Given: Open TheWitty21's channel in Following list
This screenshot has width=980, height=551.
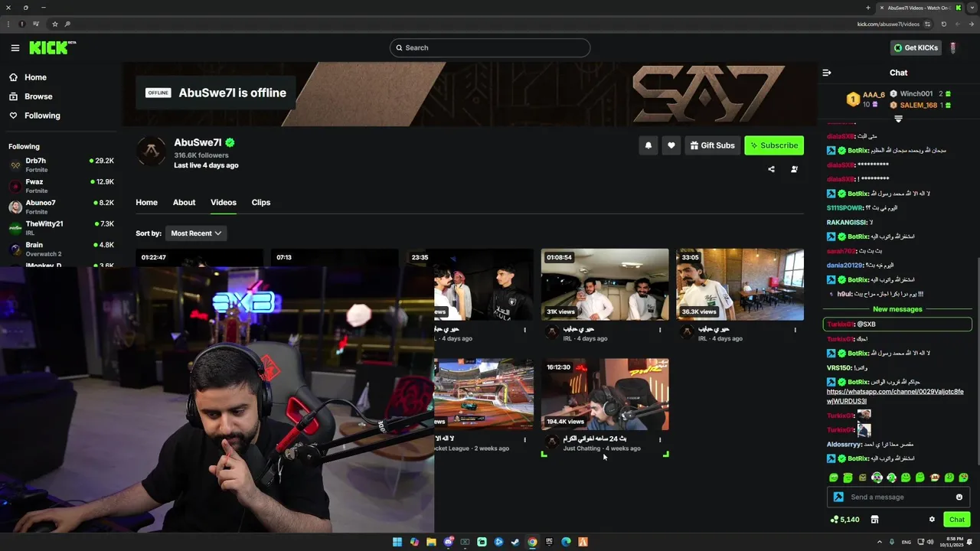Looking at the screenshot, I should (x=61, y=228).
